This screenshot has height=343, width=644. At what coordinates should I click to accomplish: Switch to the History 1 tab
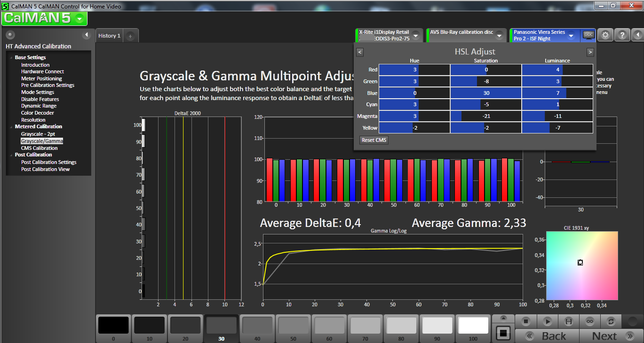pos(109,36)
